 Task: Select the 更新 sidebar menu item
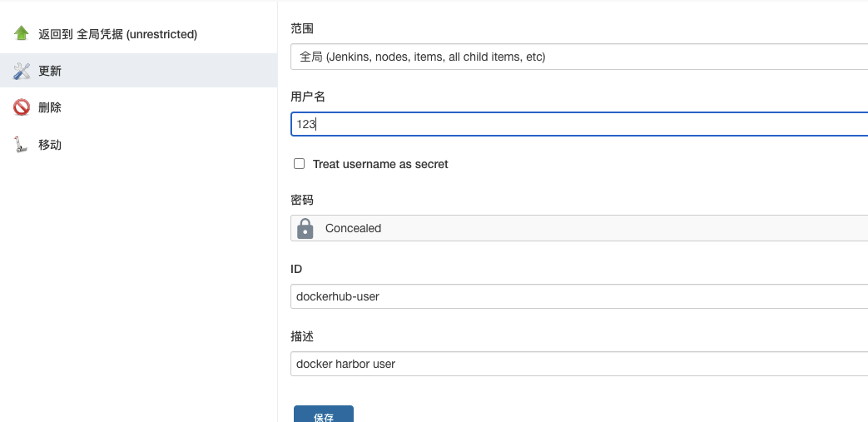point(50,72)
